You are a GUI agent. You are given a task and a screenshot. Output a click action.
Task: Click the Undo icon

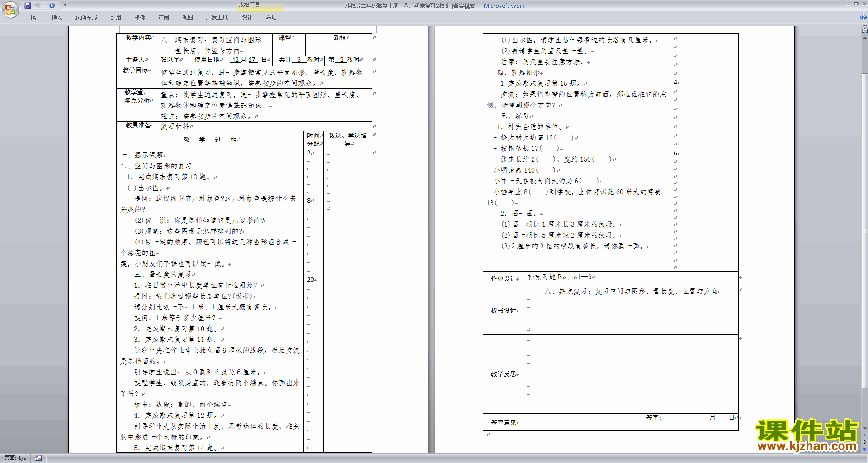(38, 5)
